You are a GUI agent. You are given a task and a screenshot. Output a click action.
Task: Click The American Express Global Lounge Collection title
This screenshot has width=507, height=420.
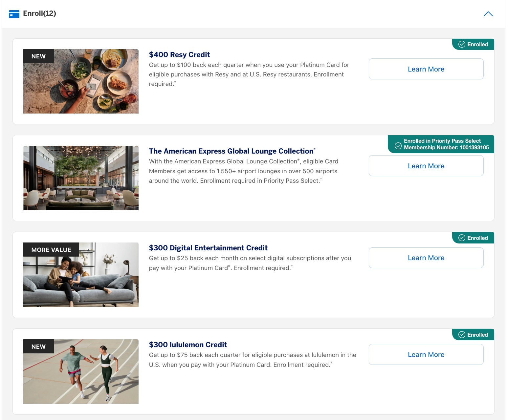click(232, 151)
